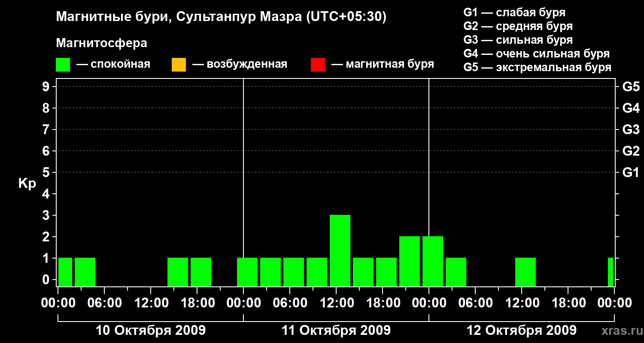Select the '— магнитная буря' legend label
Screen dimensions: 644x343
point(383,65)
